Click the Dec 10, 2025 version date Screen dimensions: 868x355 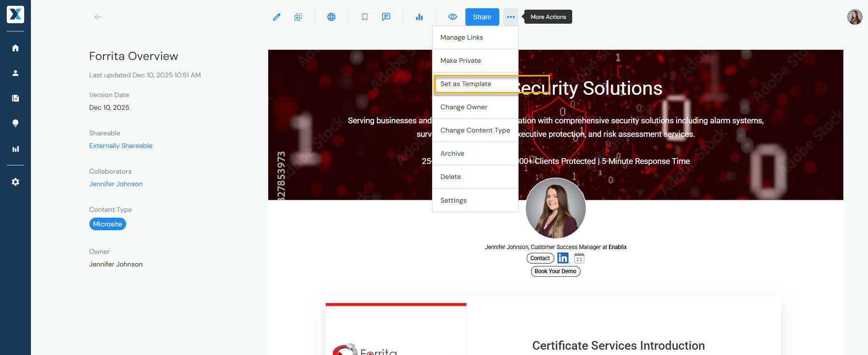click(109, 107)
